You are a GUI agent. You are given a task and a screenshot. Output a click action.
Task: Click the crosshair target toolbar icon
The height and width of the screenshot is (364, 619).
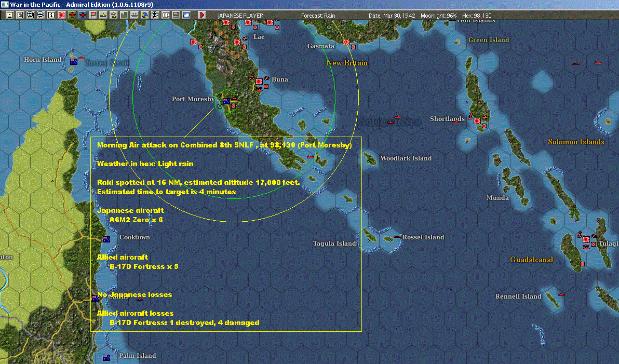(155, 15)
